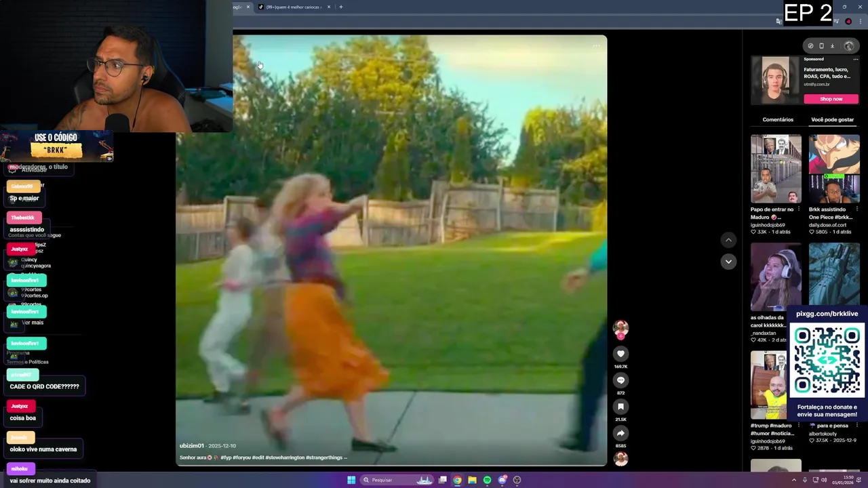This screenshot has width=868, height=488.
Task: Open the 'Brkk assistindo One Piece' video thumbnail
Action: [834, 169]
